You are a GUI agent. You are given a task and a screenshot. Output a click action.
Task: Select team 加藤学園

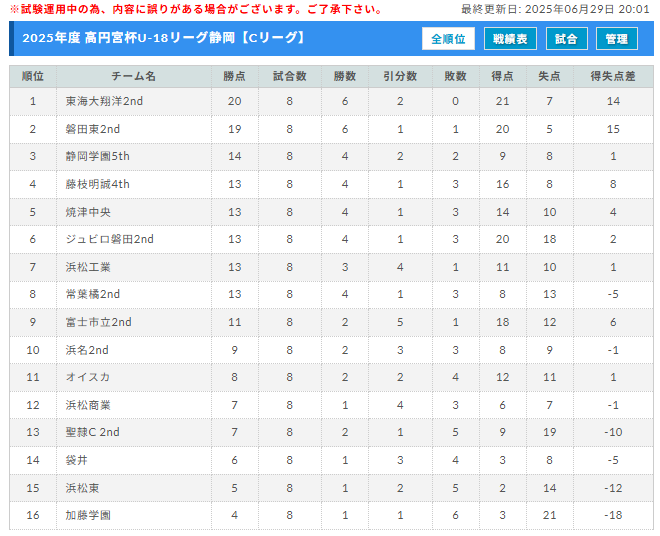pos(88,515)
